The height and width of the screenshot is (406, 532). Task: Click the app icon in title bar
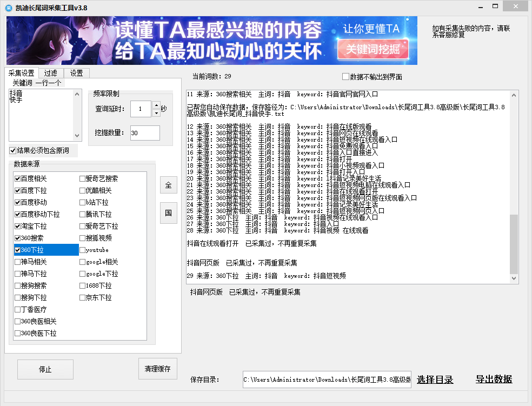point(9,7)
